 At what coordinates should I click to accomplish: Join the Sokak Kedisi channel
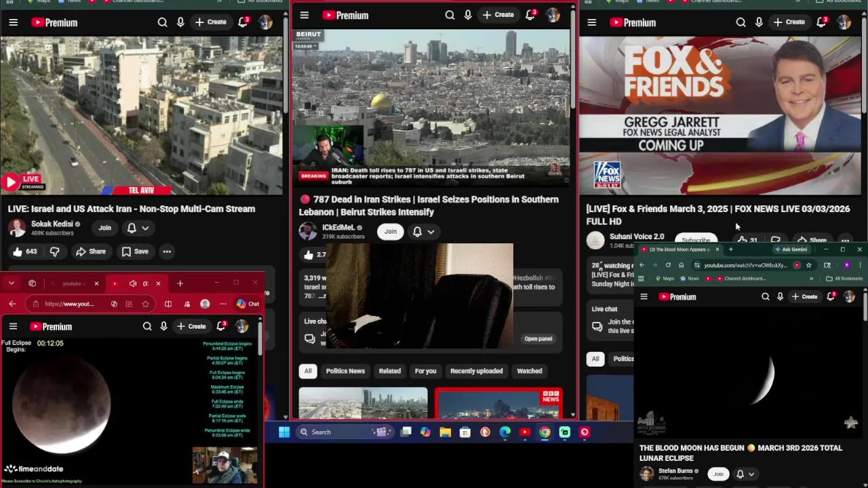pyautogui.click(x=104, y=228)
